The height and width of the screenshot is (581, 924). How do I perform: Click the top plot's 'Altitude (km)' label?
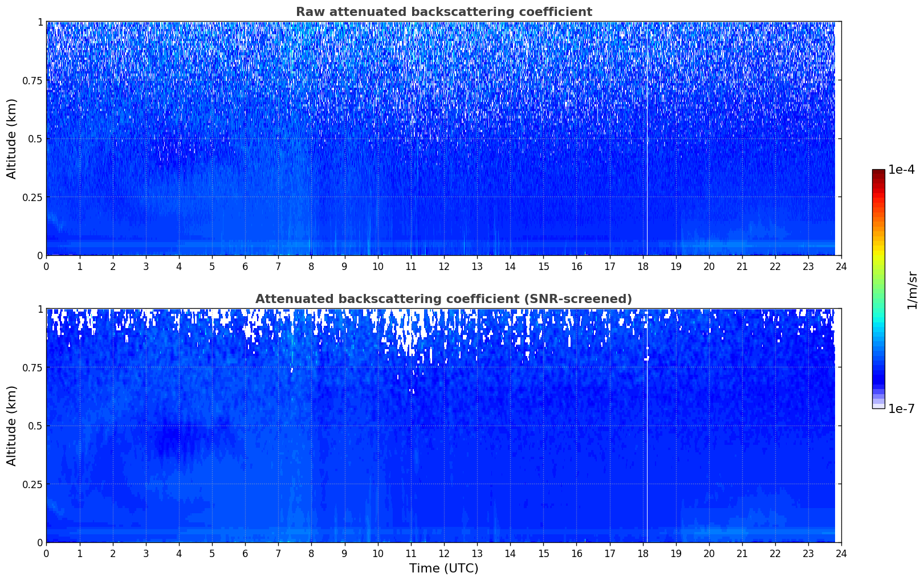coord(12,138)
